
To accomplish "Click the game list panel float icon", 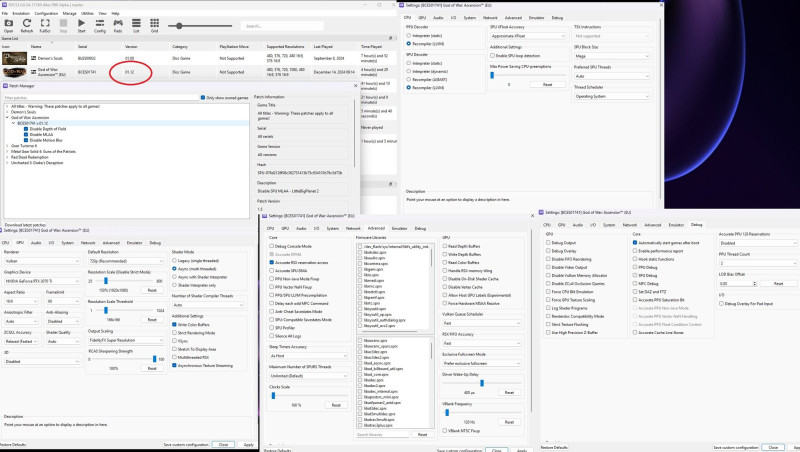I will pos(391,38).
